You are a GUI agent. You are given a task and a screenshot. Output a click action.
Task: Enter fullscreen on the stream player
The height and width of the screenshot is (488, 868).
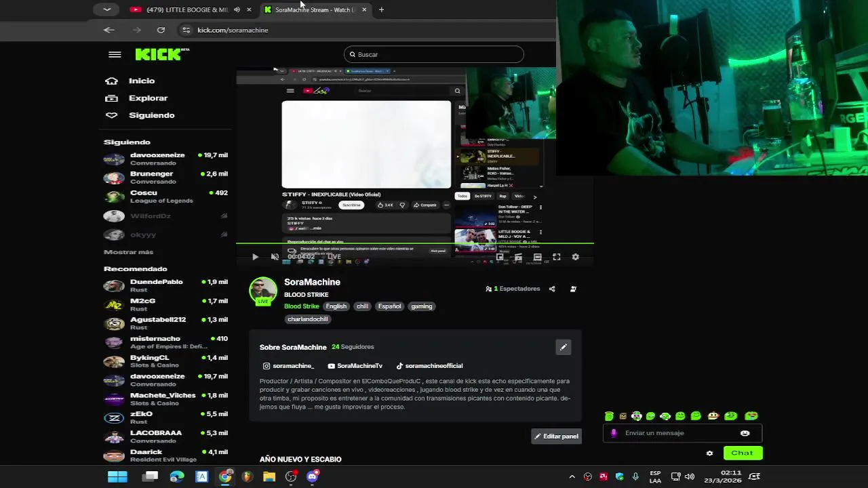pyautogui.click(x=556, y=257)
